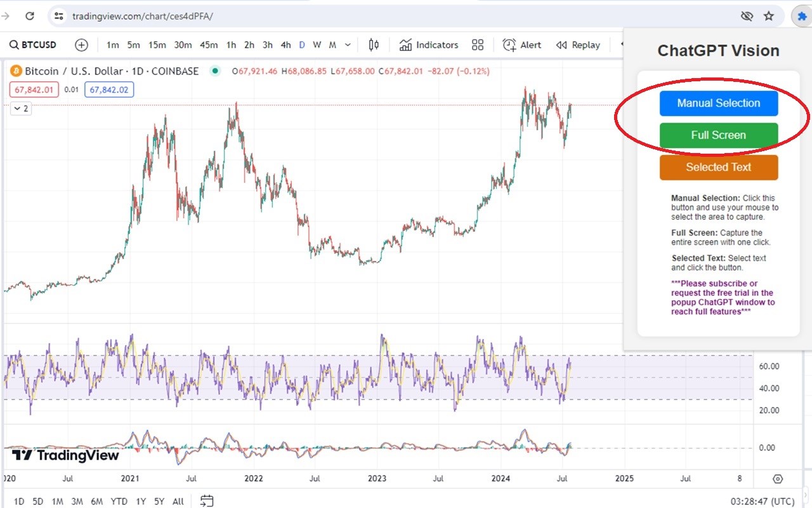
Task: Click the ChatGPT Vision panel title
Action: (x=718, y=51)
